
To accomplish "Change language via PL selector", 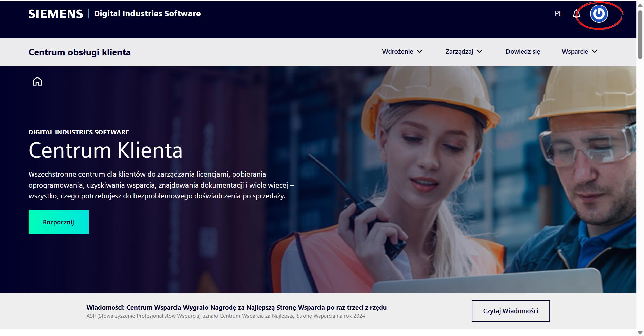I will click(x=558, y=14).
